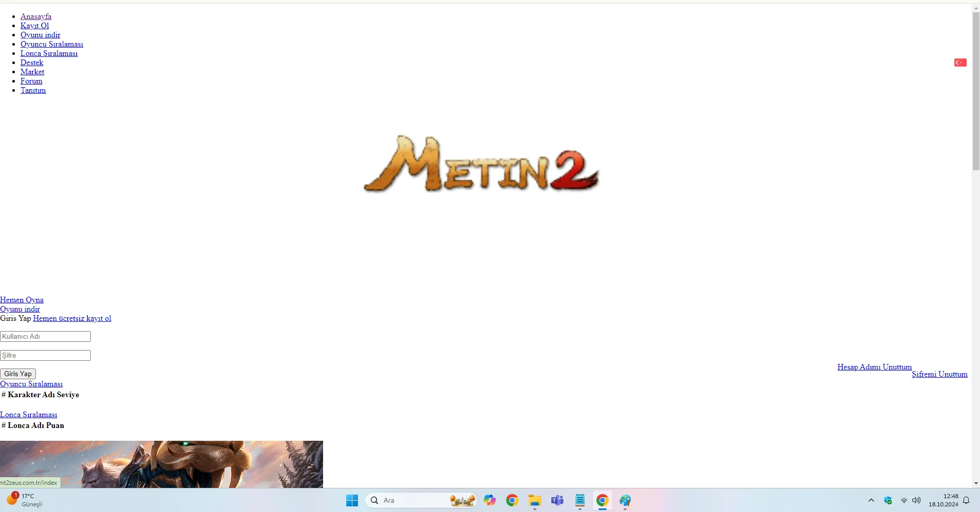The height and width of the screenshot is (512, 980).
Task: Click Oyunu indir in the top navigation list
Action: click(41, 35)
